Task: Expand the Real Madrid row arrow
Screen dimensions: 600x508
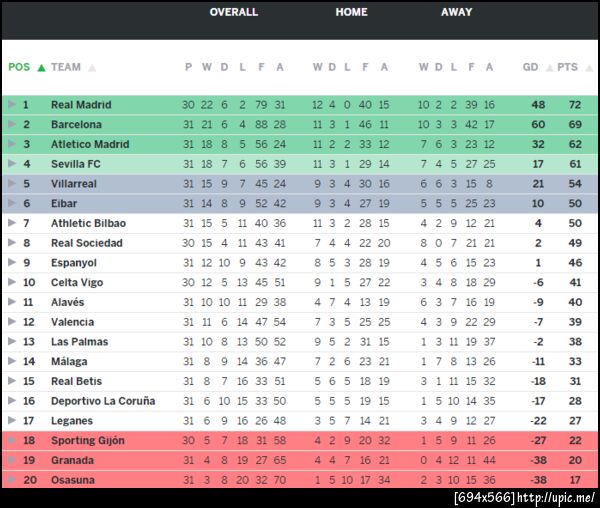Action: [12, 105]
